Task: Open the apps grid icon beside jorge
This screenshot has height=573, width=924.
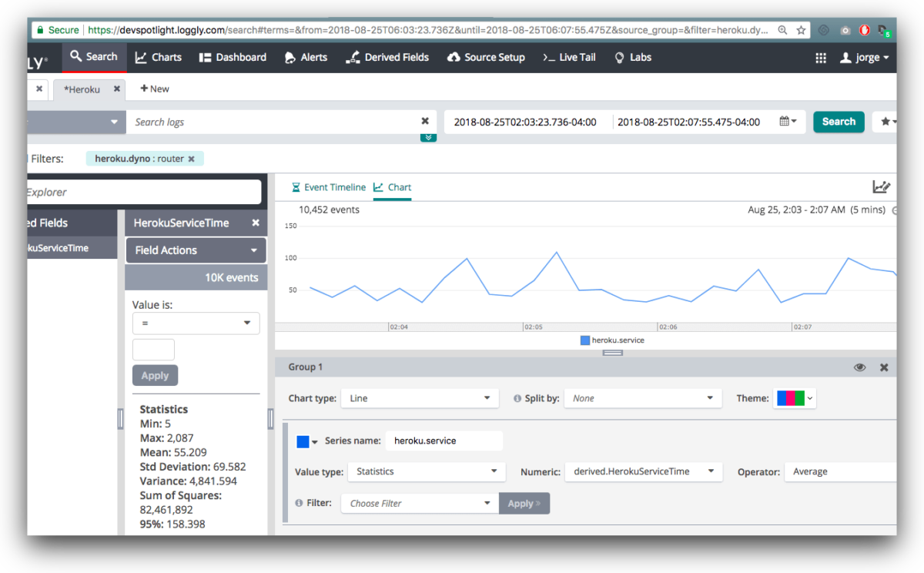Action: pos(821,57)
